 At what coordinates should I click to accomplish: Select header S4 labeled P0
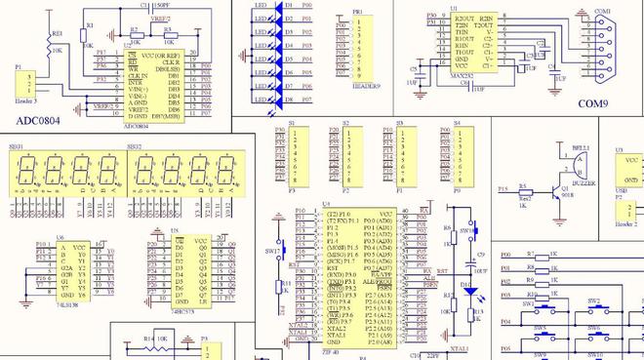click(x=463, y=157)
